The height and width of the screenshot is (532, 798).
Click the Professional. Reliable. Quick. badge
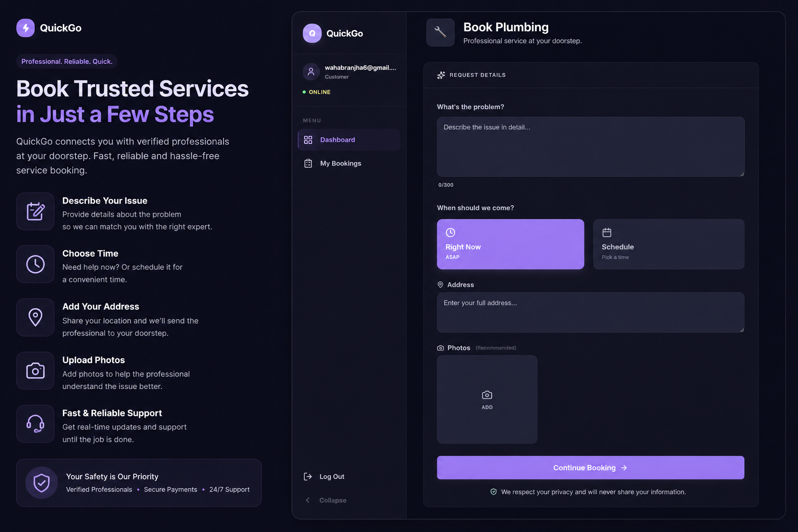click(66, 61)
